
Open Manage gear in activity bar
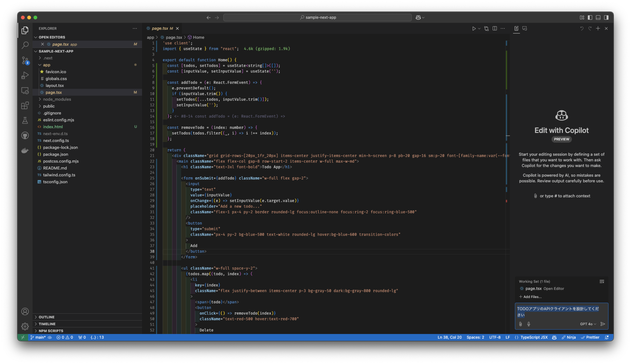[x=25, y=326]
